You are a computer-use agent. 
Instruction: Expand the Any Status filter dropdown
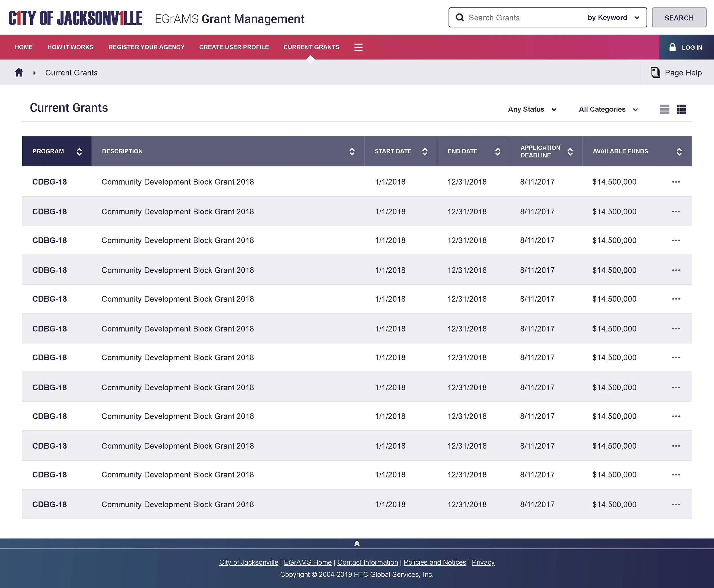[x=532, y=109]
